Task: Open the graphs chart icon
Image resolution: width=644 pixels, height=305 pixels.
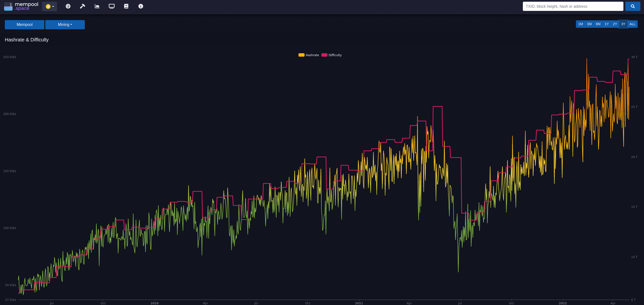Action: 97,6
